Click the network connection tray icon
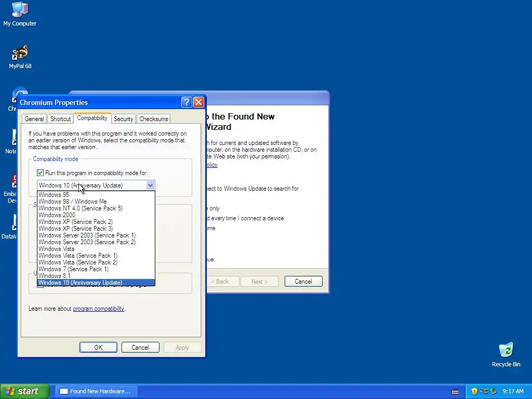The image size is (532, 399). (x=484, y=391)
